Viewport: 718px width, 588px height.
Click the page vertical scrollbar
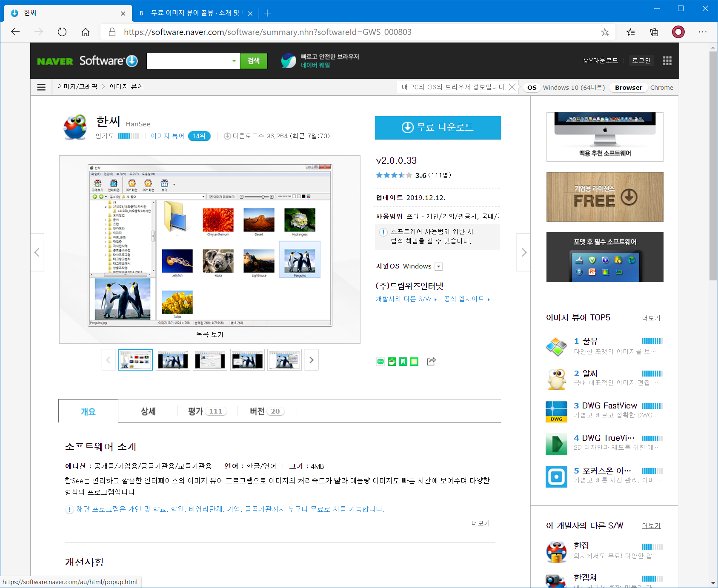coord(713,166)
